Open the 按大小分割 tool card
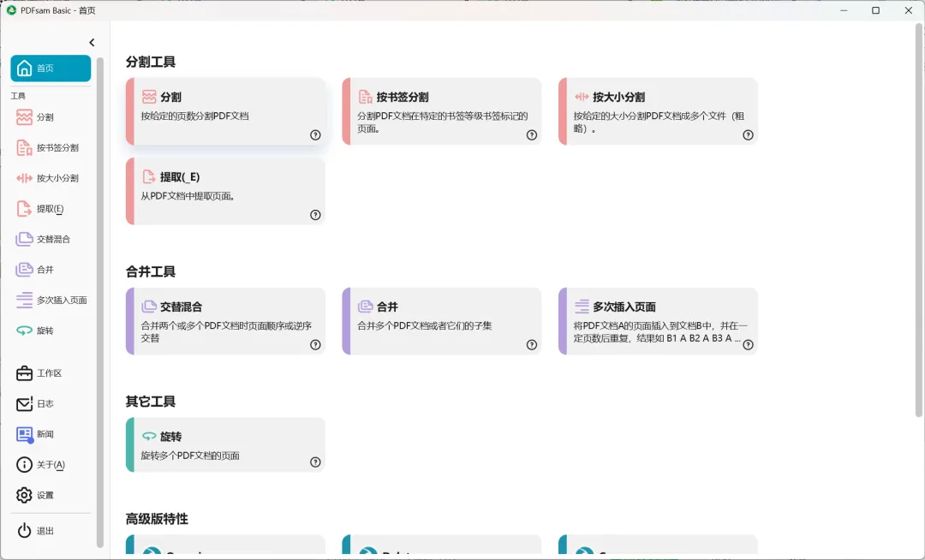 (x=658, y=111)
